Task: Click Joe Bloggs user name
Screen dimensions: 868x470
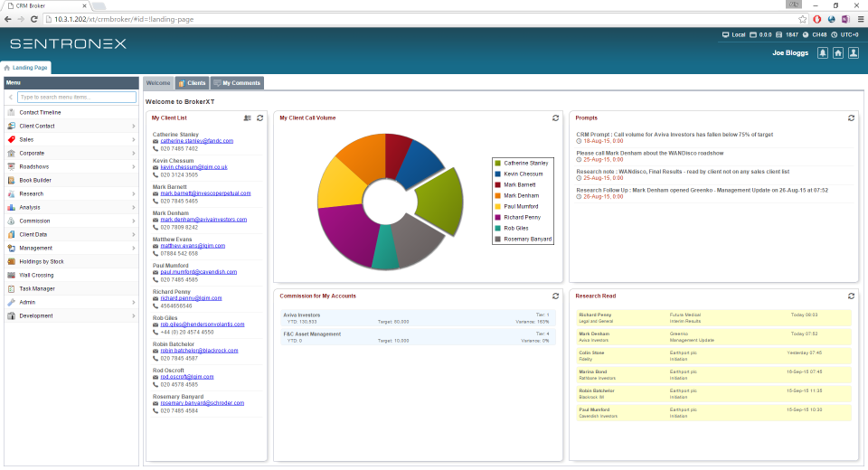Action: click(x=790, y=53)
